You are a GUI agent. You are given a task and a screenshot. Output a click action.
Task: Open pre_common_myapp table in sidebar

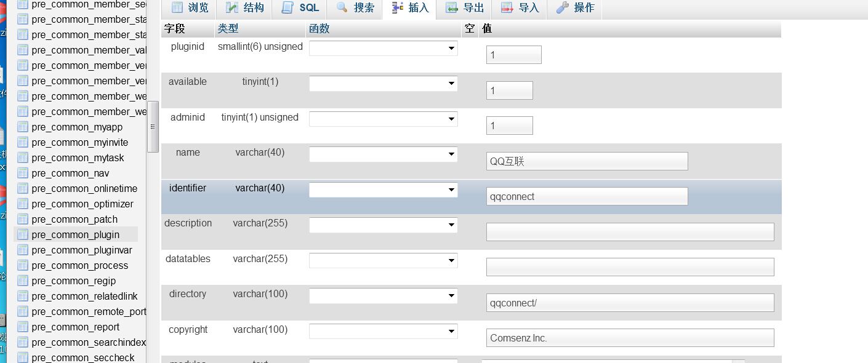coord(77,127)
